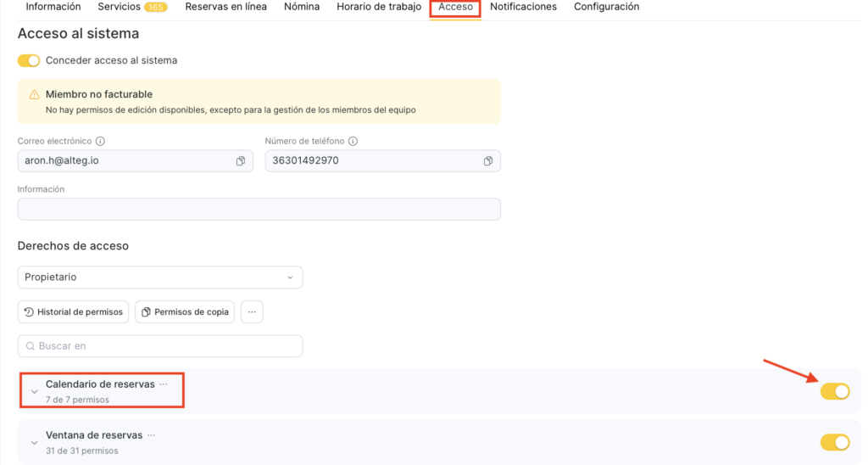Open the Propietario role dropdown
Viewport: 868px width, 465px height.
[160, 277]
